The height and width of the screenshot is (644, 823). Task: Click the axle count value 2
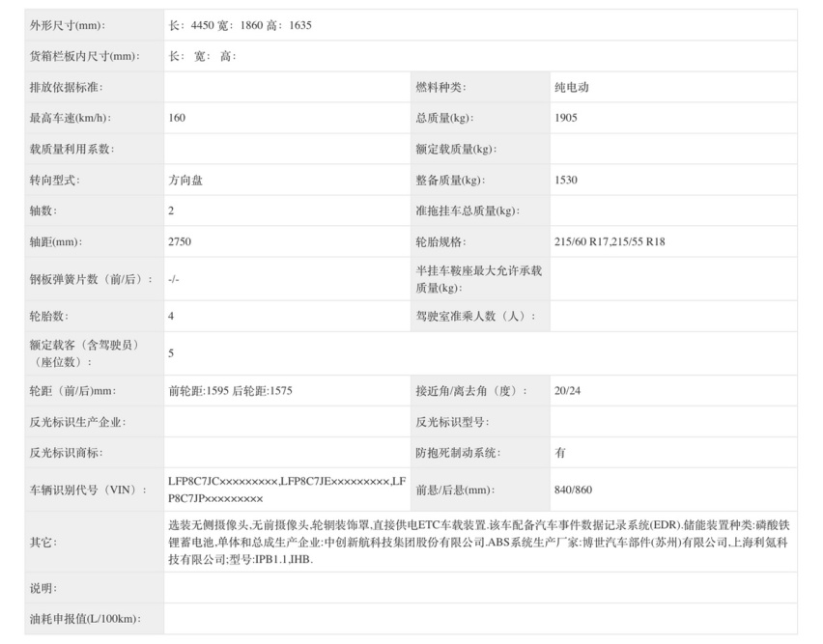pyautogui.click(x=171, y=210)
